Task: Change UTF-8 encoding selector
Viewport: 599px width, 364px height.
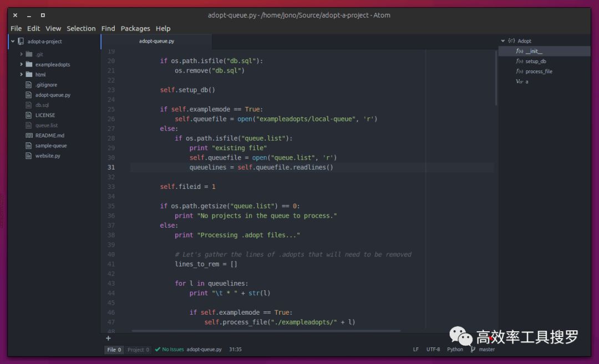Action: click(433, 349)
